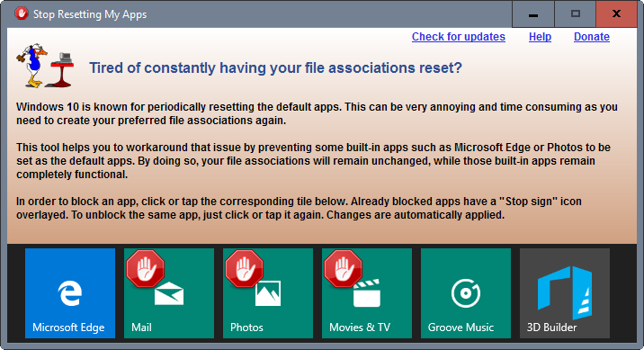This screenshot has width=644, height=350.
Task: Click the red stop-hand app icon in title bar
Action: pyautogui.click(x=21, y=13)
